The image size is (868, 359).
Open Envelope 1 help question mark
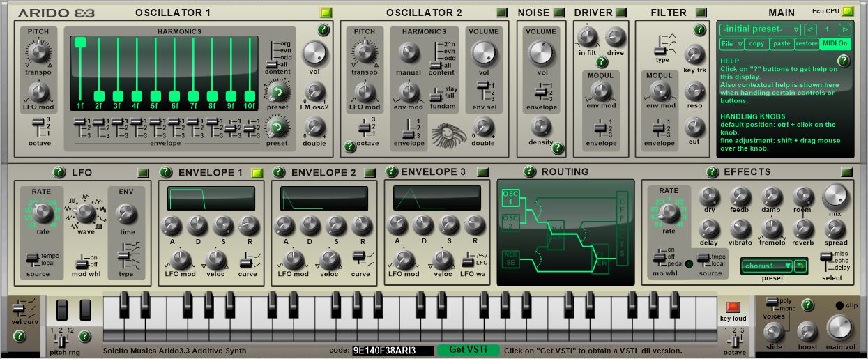coord(165,172)
